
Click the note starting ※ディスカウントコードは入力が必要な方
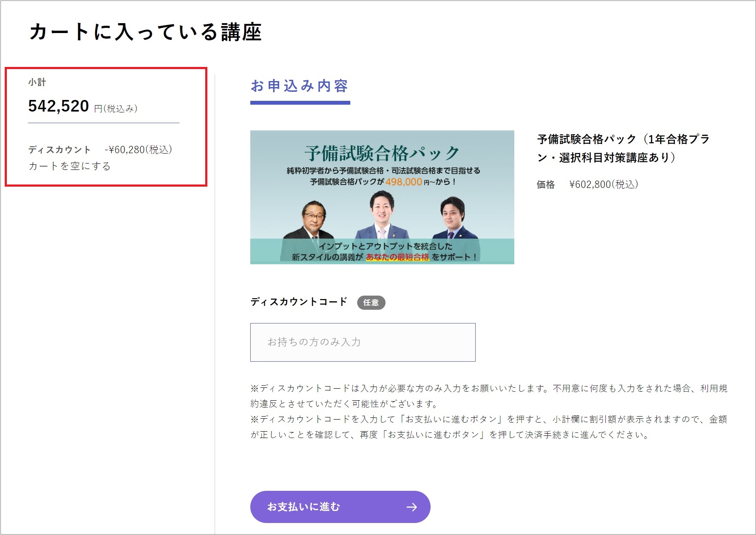[489, 396]
